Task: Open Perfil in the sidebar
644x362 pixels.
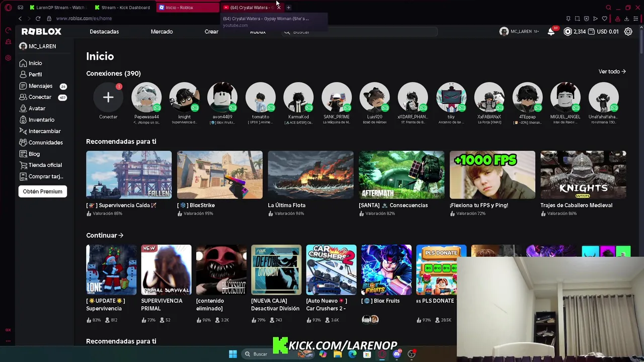Action: [31, 74]
